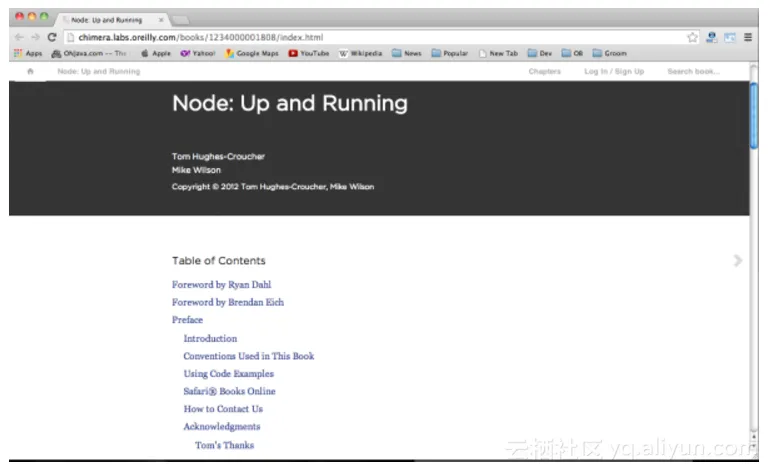Click the page vertical scrollbar thumb

tap(753, 115)
